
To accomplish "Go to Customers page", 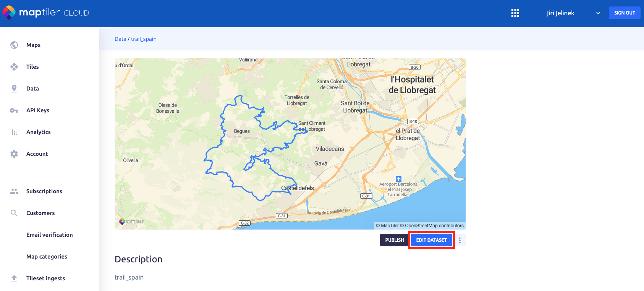I will [x=40, y=213].
